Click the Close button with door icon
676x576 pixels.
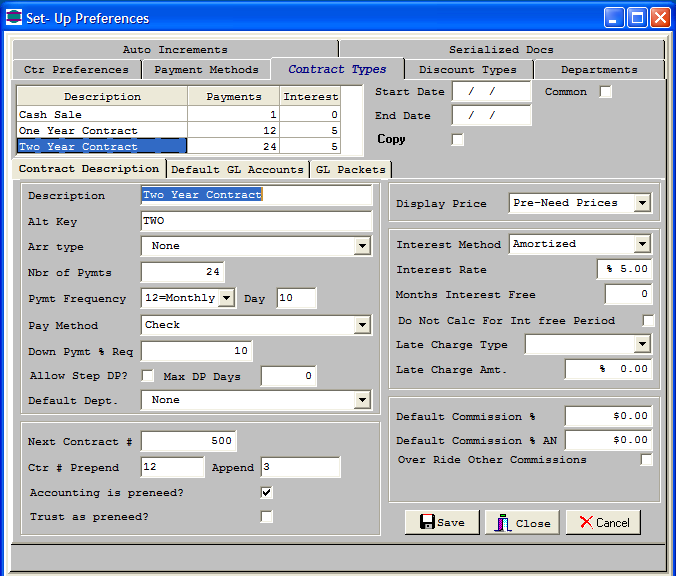pos(522,522)
